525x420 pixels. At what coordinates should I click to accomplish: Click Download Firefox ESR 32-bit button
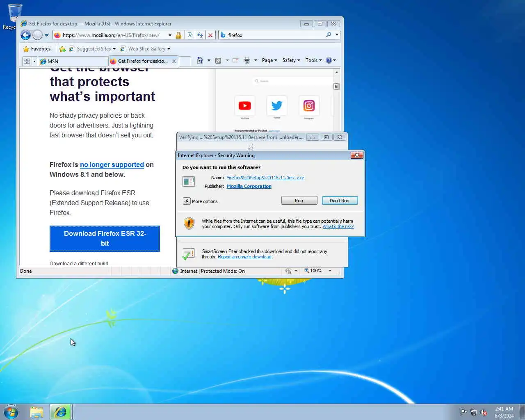pyautogui.click(x=105, y=238)
